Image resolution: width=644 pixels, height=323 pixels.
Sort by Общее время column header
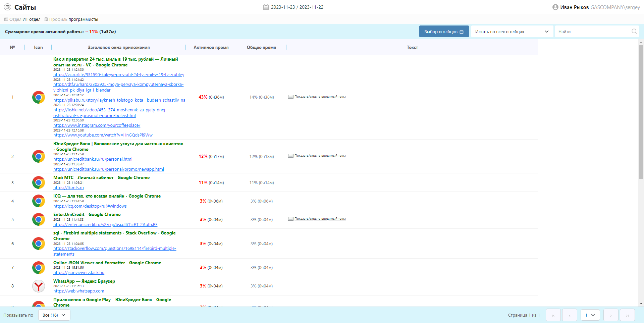(261, 47)
